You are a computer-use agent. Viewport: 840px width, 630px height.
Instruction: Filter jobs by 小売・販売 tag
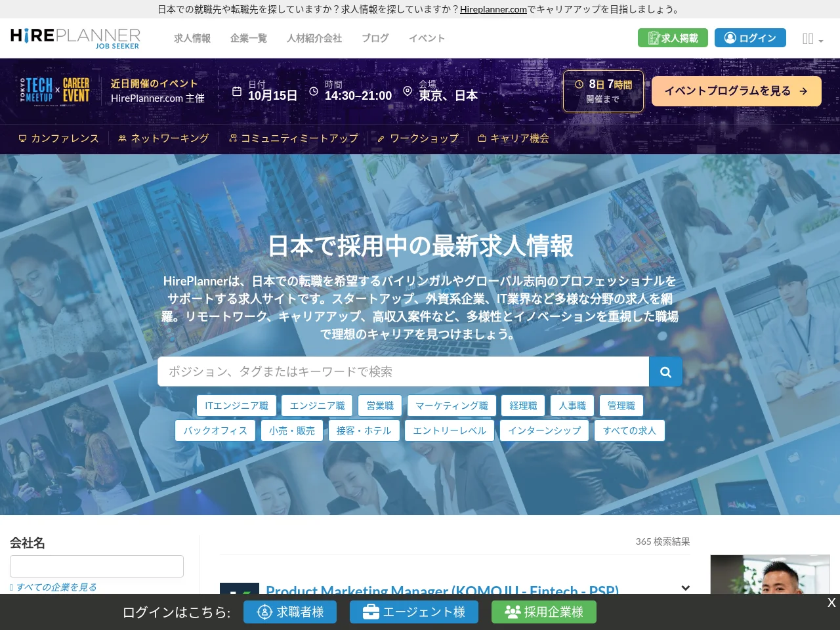pos(292,430)
